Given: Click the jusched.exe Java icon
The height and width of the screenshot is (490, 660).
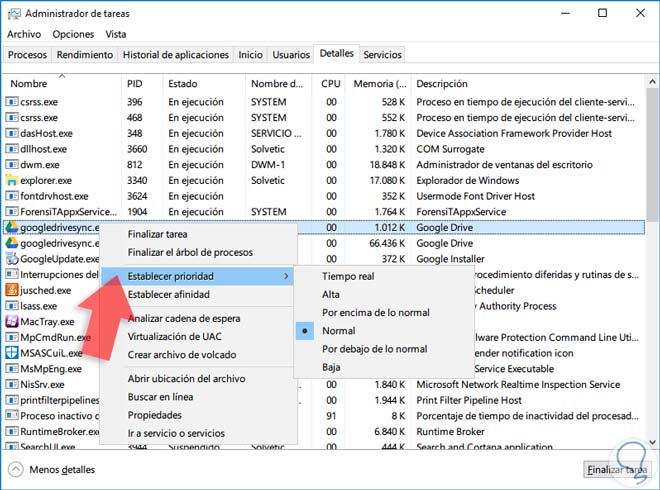Looking at the screenshot, I should click(x=11, y=290).
